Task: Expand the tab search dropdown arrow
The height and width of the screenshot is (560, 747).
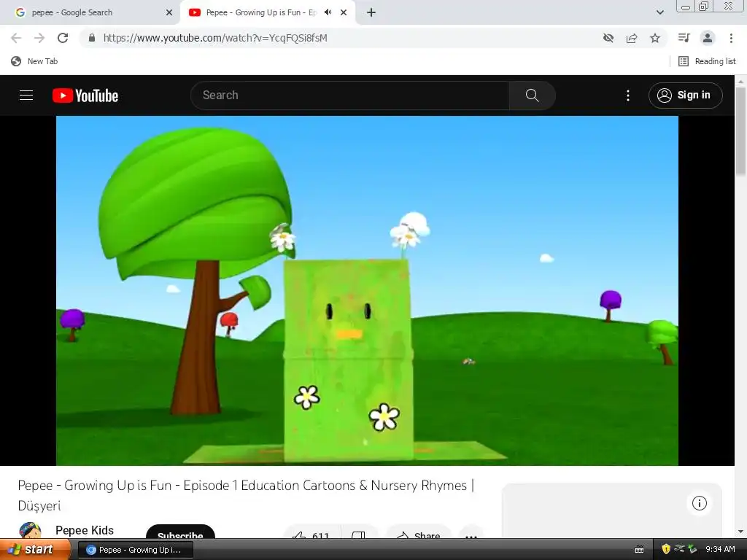Action: coord(659,13)
